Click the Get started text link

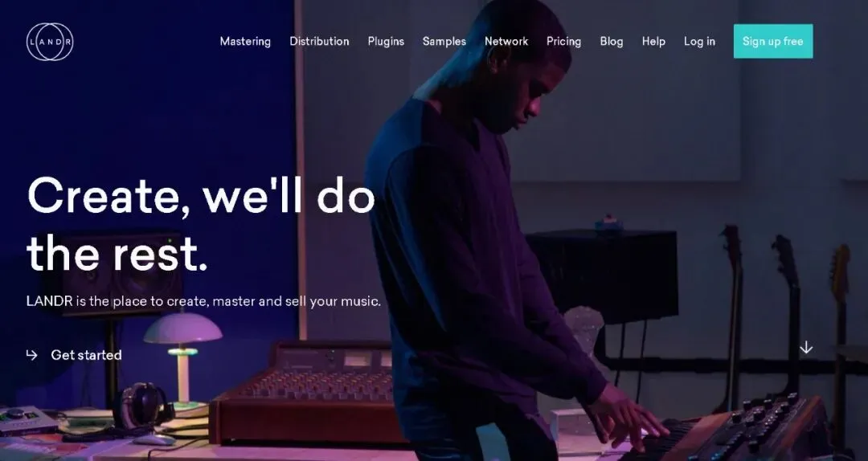click(x=86, y=355)
